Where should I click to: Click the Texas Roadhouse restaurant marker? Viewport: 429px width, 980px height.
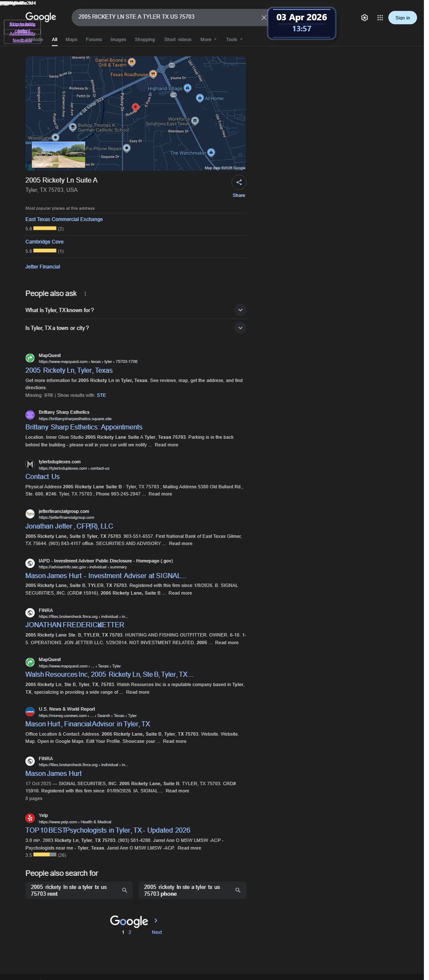coord(153,74)
